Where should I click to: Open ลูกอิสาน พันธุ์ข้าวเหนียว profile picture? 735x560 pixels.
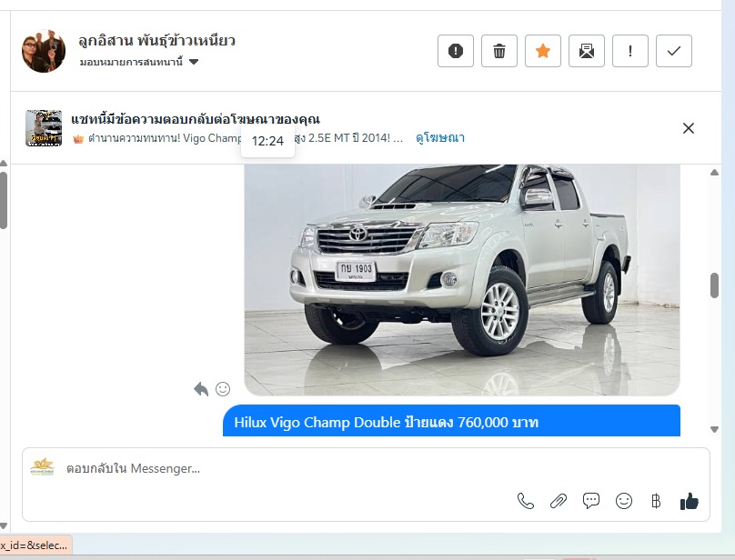[44, 51]
